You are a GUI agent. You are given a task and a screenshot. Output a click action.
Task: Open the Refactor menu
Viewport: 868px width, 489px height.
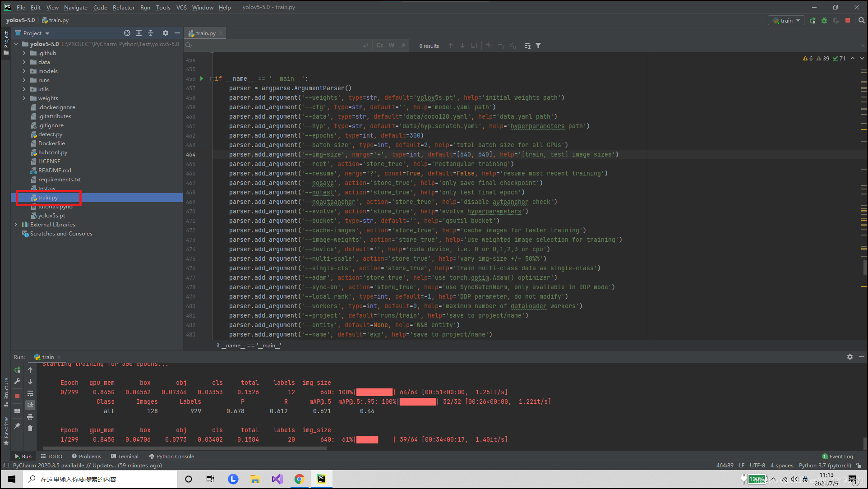(124, 7)
